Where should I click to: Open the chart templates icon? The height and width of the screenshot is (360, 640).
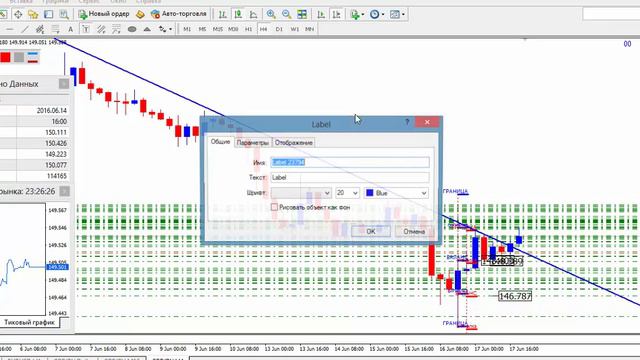(x=394, y=14)
